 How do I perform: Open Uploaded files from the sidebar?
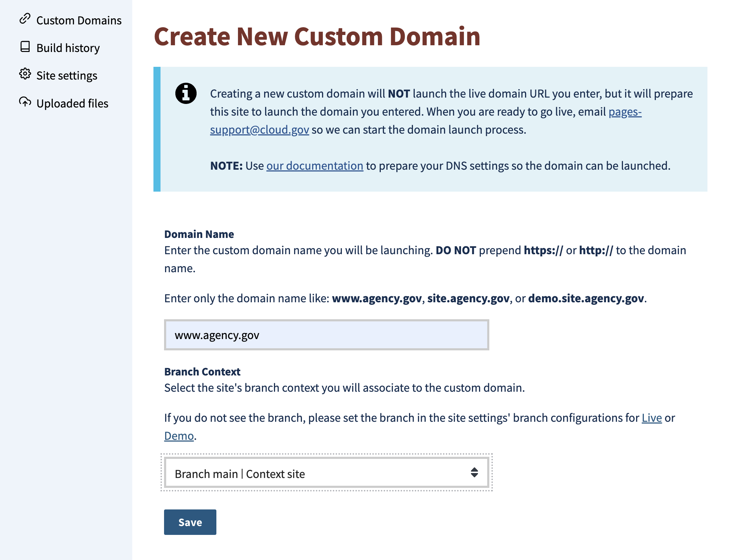[x=72, y=103]
